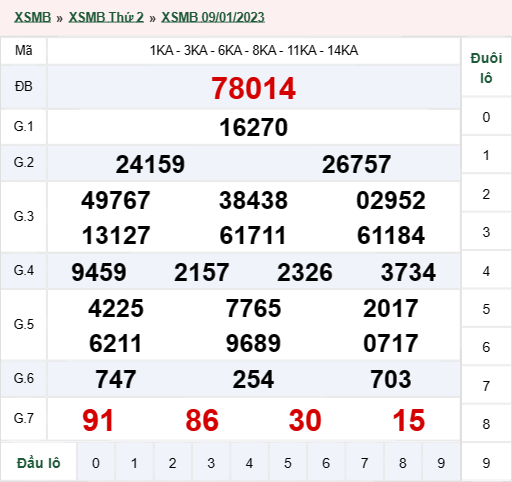Viewport: 512px width, 482px height.
Task: Click the ĐB row label
Action: [x=24, y=87]
